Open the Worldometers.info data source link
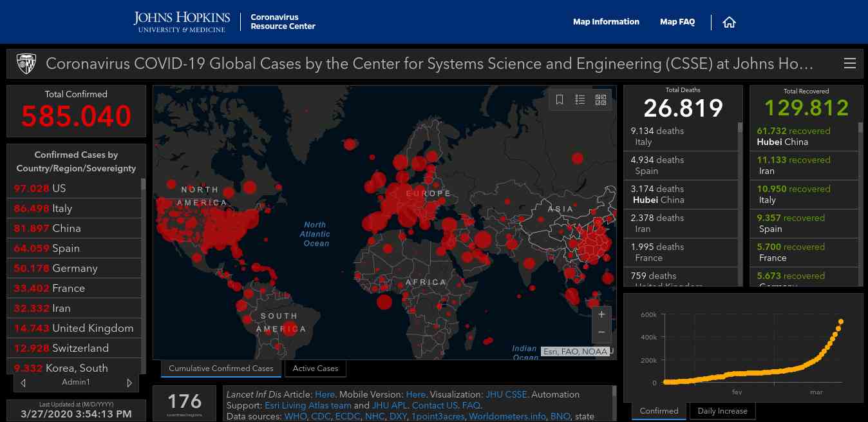Image resolution: width=868 pixels, height=422 pixels. pyautogui.click(x=508, y=417)
